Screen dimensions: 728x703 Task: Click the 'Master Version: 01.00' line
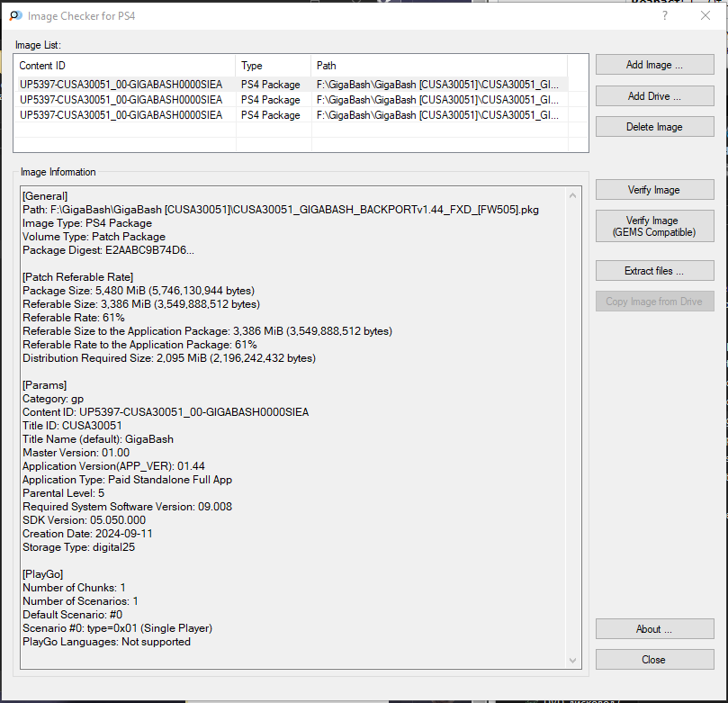76,453
